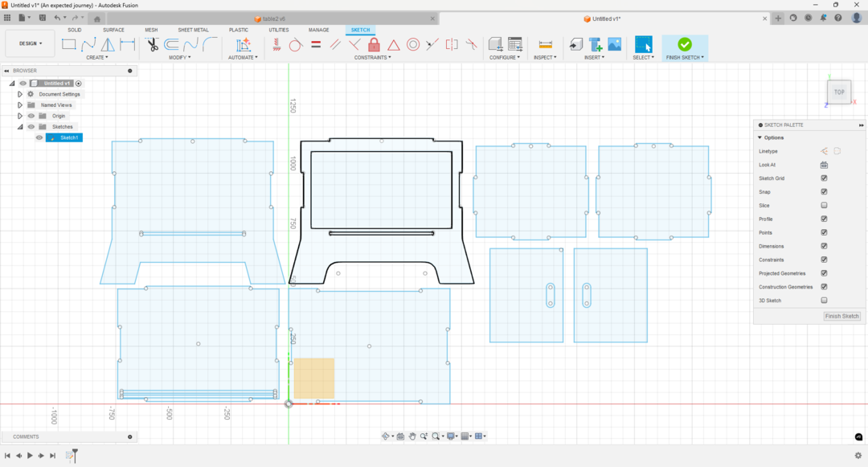Screen dimensions: 868x467
Task: Enable the Slice option
Action: coord(824,205)
